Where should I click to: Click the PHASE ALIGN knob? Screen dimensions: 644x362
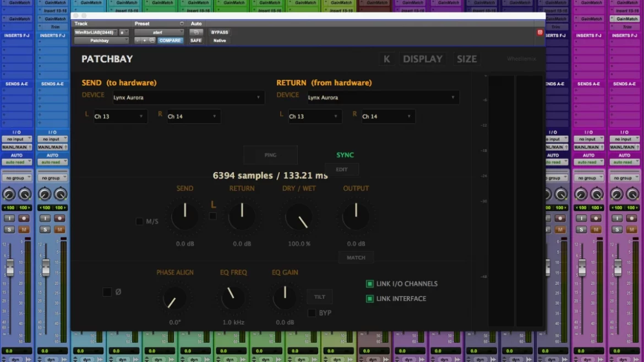[x=174, y=298]
